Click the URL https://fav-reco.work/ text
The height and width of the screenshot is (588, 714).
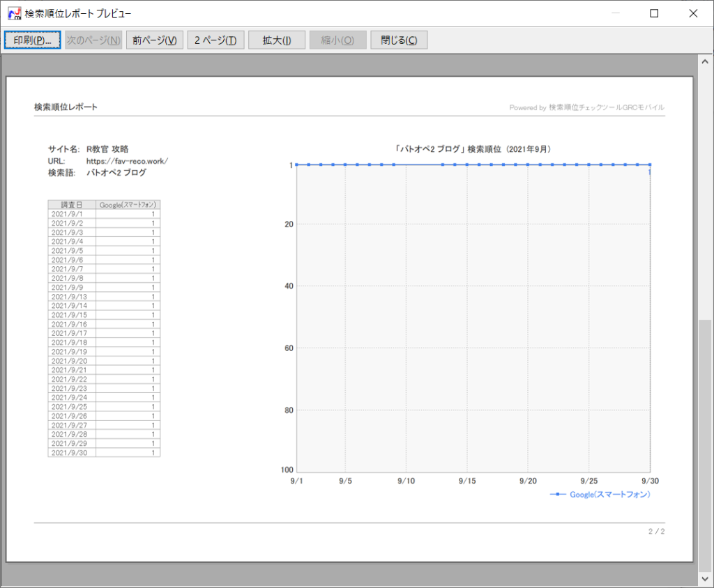[127, 161]
